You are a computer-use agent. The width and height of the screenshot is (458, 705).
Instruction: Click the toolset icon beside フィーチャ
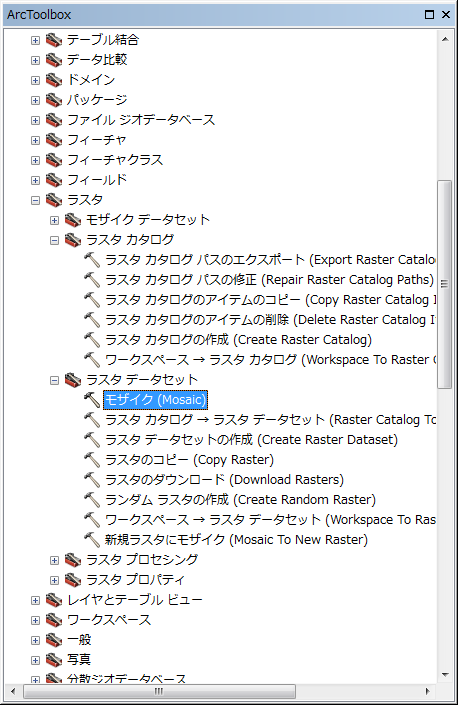point(54,140)
